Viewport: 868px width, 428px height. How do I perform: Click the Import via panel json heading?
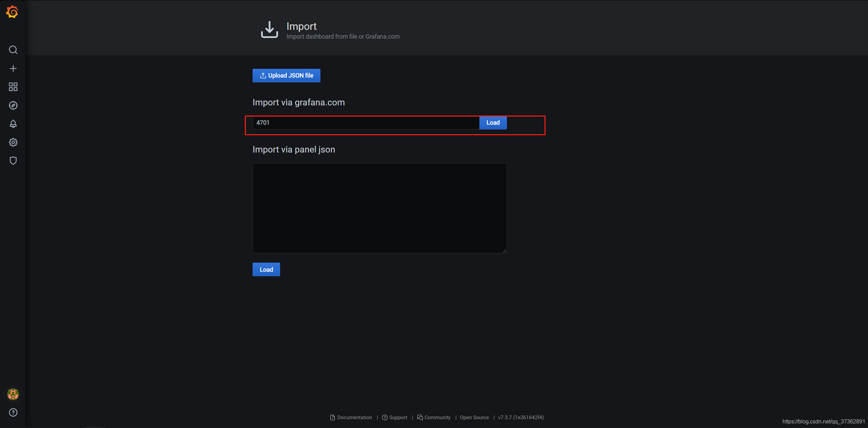[294, 149]
